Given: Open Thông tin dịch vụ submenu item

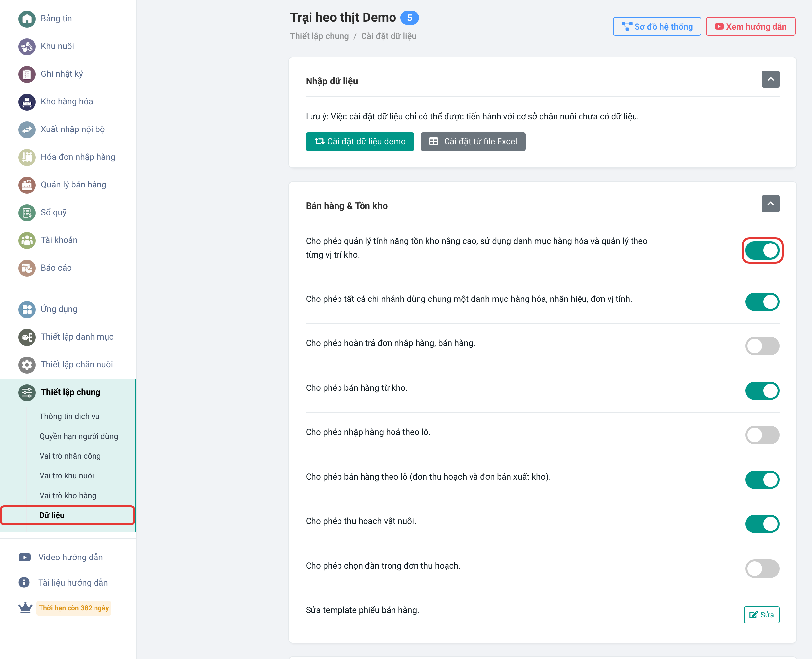Looking at the screenshot, I should (69, 416).
